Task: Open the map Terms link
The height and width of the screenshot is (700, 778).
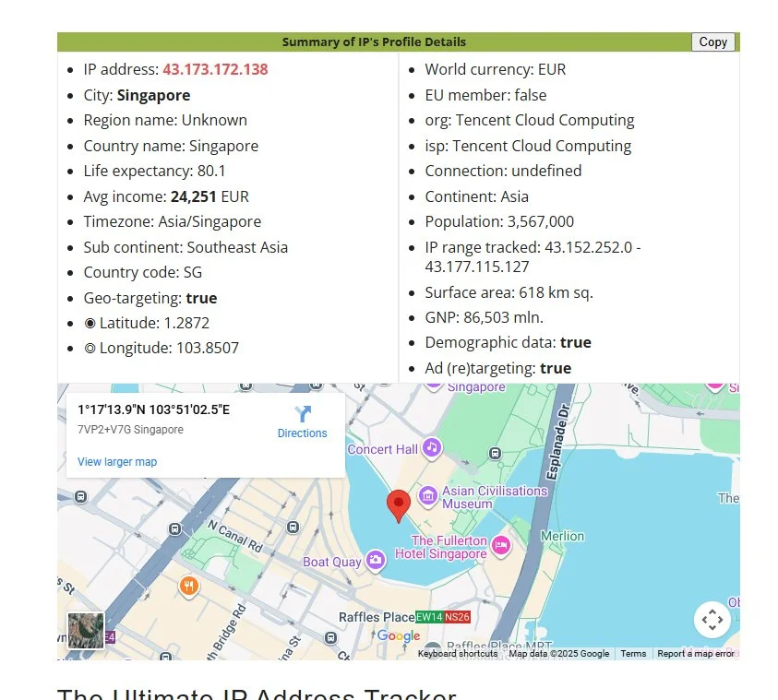Action: coord(633,653)
